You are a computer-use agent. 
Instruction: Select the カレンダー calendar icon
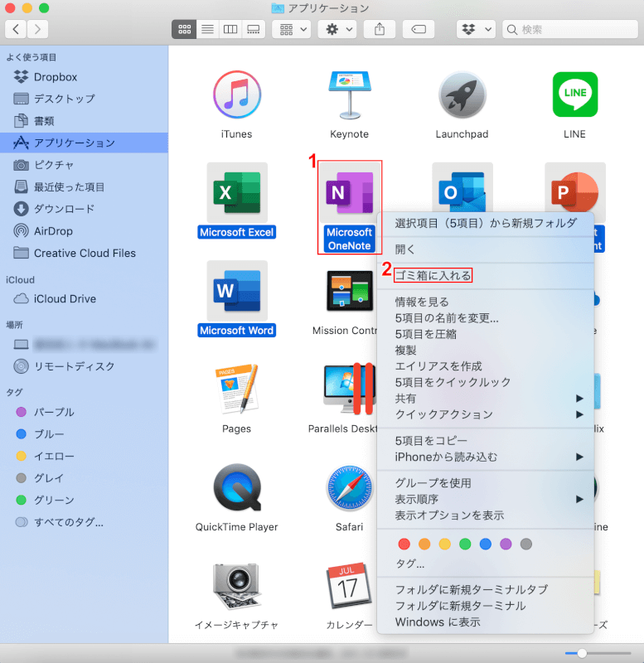coord(349,586)
